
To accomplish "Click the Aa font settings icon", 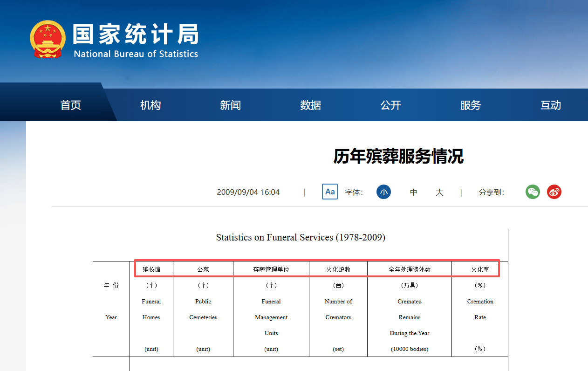I will coord(330,192).
